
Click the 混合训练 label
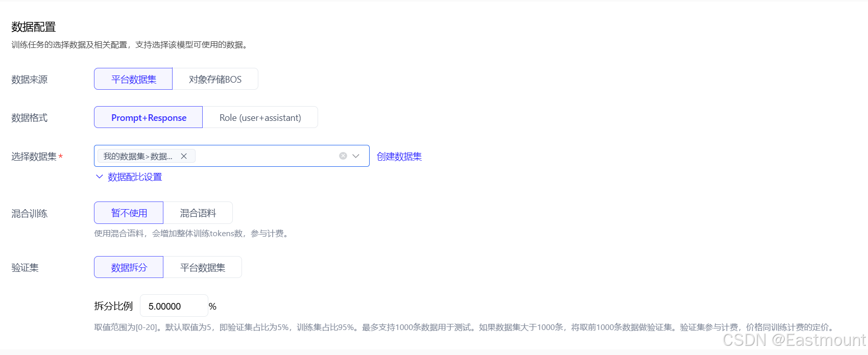coord(30,214)
